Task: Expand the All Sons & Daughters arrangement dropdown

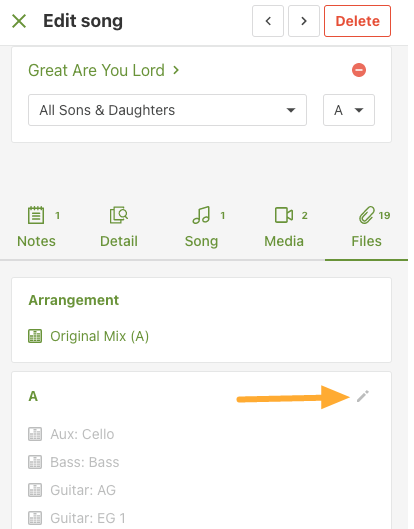Action: tap(167, 110)
